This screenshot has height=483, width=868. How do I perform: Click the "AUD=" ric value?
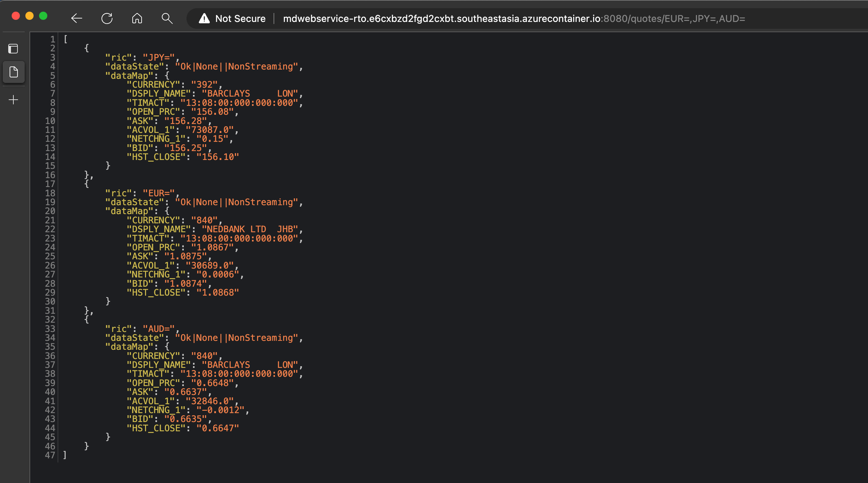(159, 329)
